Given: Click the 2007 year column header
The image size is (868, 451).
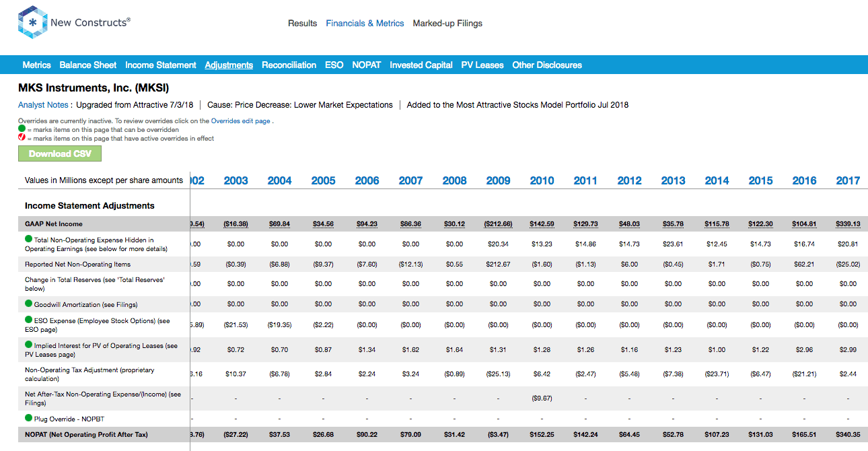Looking at the screenshot, I should click(410, 180).
